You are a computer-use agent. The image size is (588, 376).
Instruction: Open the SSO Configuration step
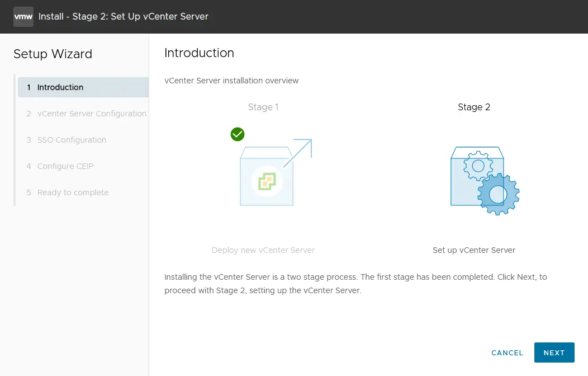72,140
